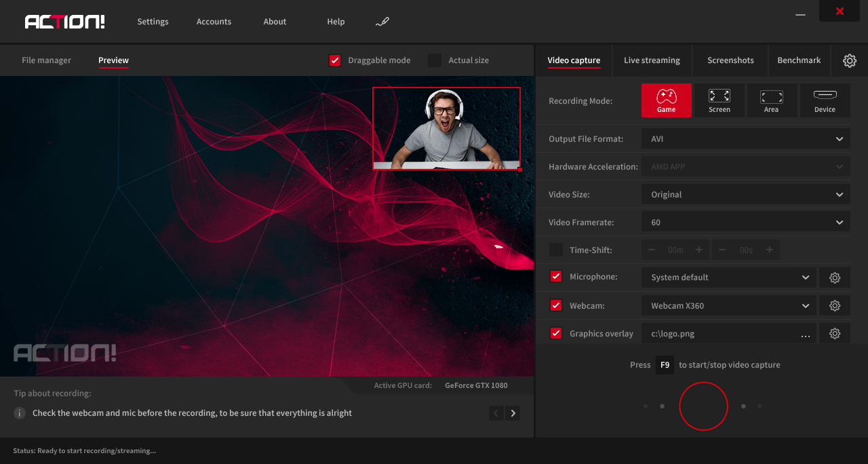The width and height of the screenshot is (868, 464).
Task: Select Game recording mode
Action: [667, 100]
